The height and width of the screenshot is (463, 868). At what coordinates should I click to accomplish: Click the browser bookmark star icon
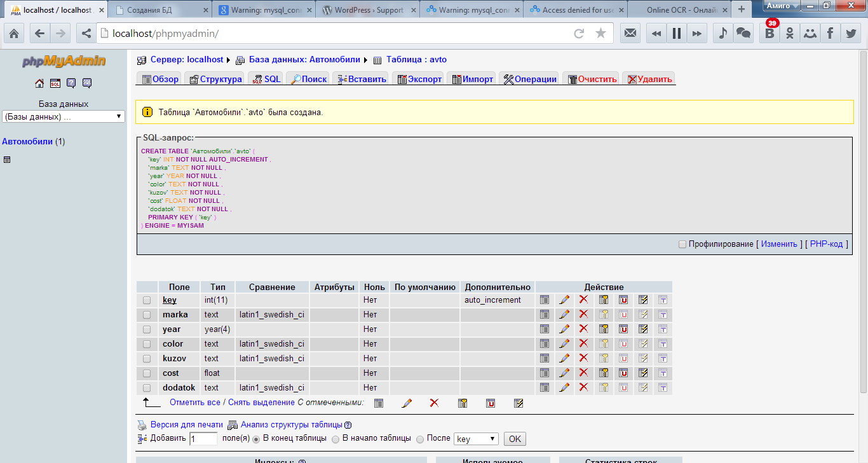[x=600, y=34]
